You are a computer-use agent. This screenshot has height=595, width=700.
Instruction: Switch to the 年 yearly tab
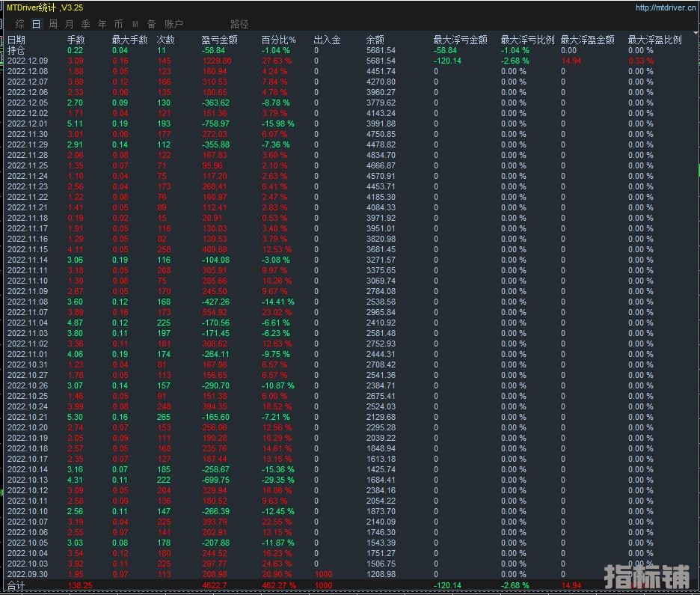coord(102,24)
